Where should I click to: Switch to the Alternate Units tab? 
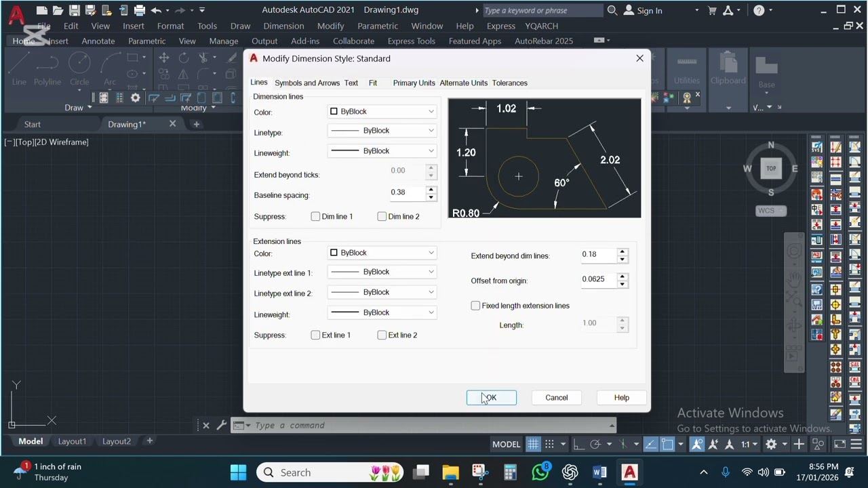(463, 83)
